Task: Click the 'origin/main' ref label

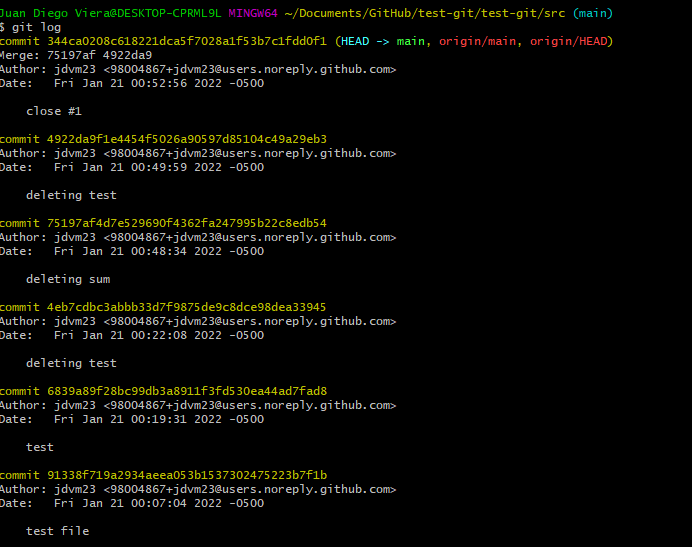Action: pyautogui.click(x=478, y=41)
